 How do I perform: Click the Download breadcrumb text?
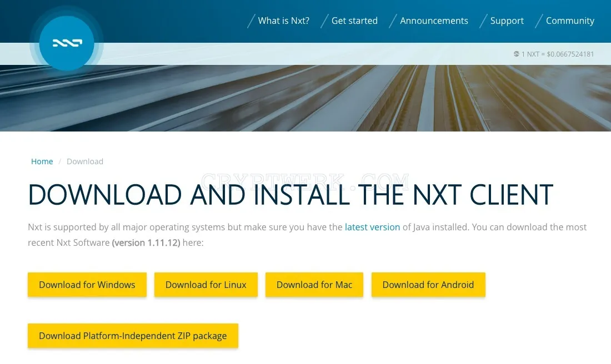point(85,161)
